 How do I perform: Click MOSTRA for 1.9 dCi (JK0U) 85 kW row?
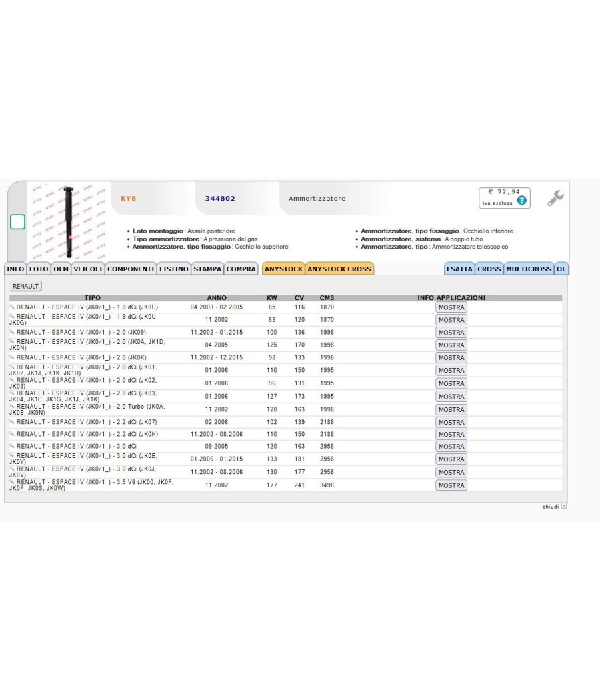tap(451, 307)
